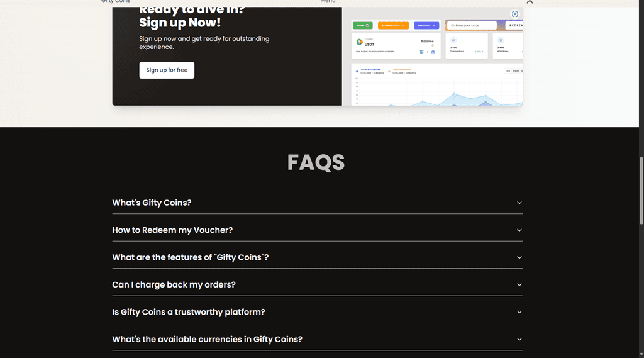Viewport: 644px width, 358px height.
Task: Click the USDT coin icon in the preview
Action: [359, 42]
